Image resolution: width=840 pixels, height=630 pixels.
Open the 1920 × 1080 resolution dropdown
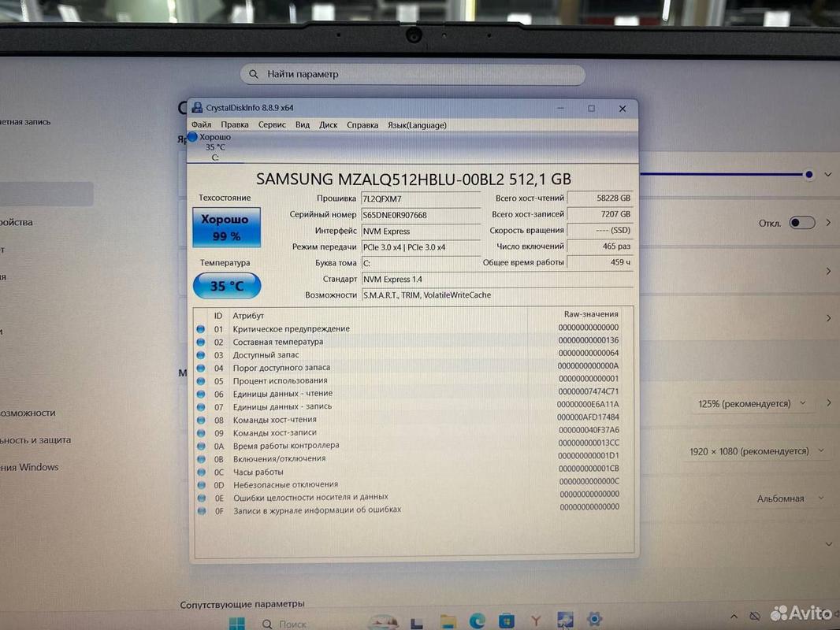pyautogui.click(x=756, y=451)
